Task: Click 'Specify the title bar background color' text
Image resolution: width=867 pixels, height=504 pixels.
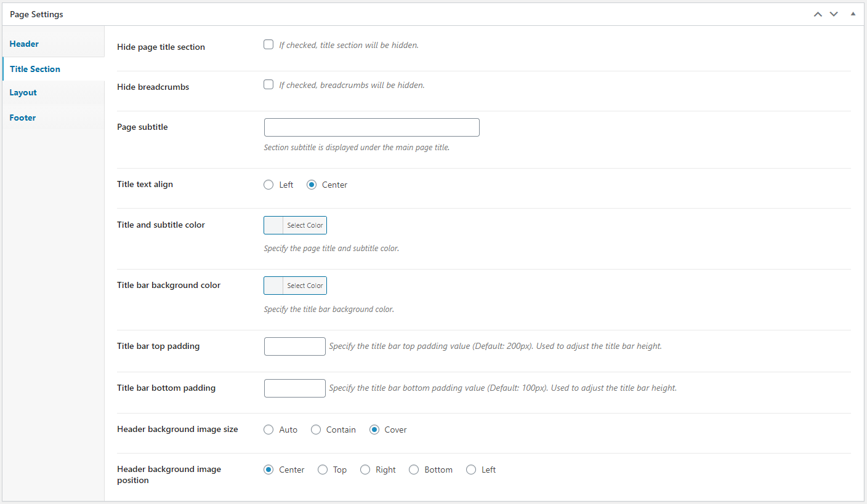Action: 329,310
